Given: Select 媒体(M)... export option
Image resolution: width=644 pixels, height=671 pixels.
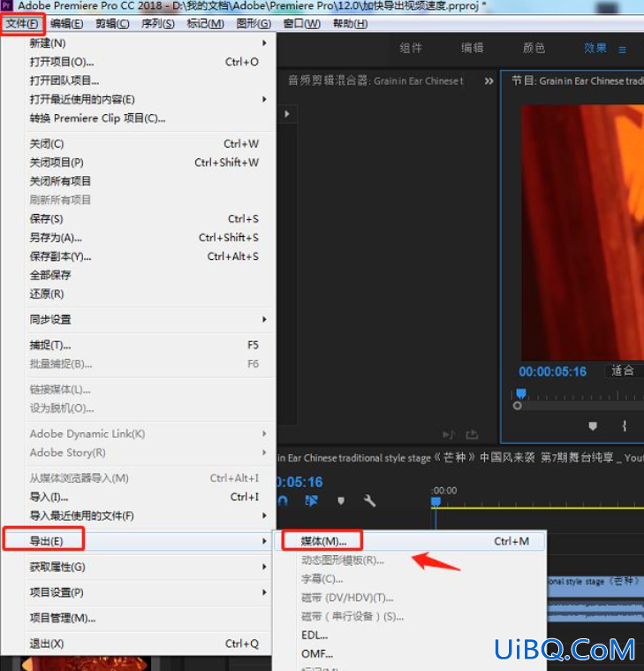Looking at the screenshot, I should click(x=410, y=541).
